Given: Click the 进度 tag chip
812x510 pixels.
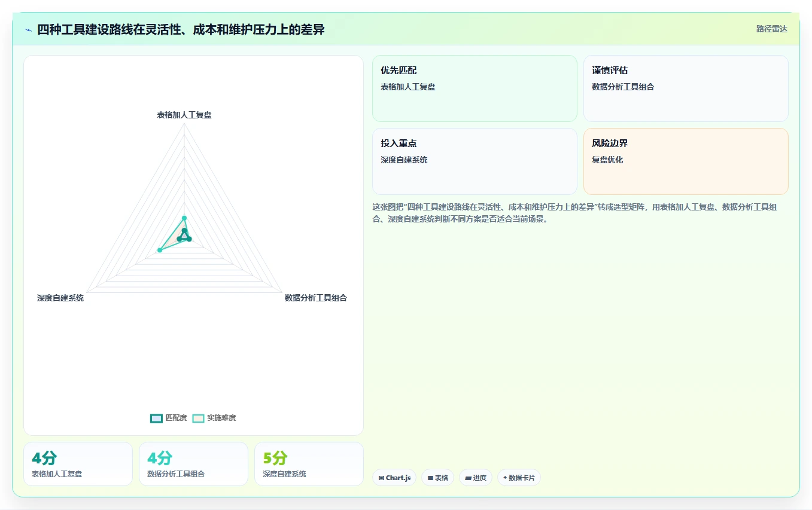Looking at the screenshot, I should (476, 478).
